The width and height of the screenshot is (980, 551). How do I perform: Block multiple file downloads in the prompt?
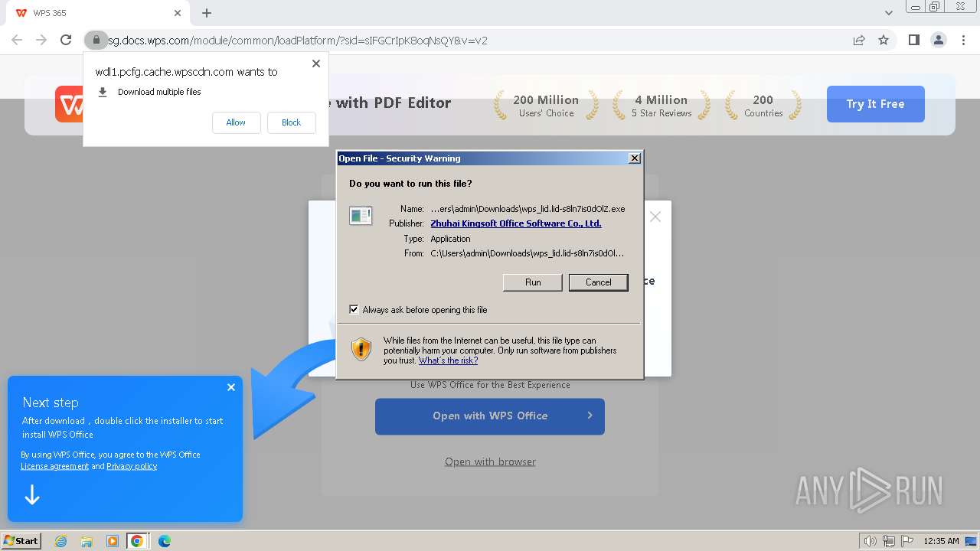coord(291,122)
